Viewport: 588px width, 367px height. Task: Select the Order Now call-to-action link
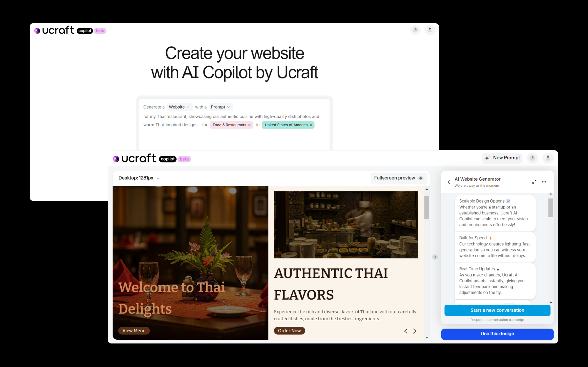pyautogui.click(x=289, y=331)
